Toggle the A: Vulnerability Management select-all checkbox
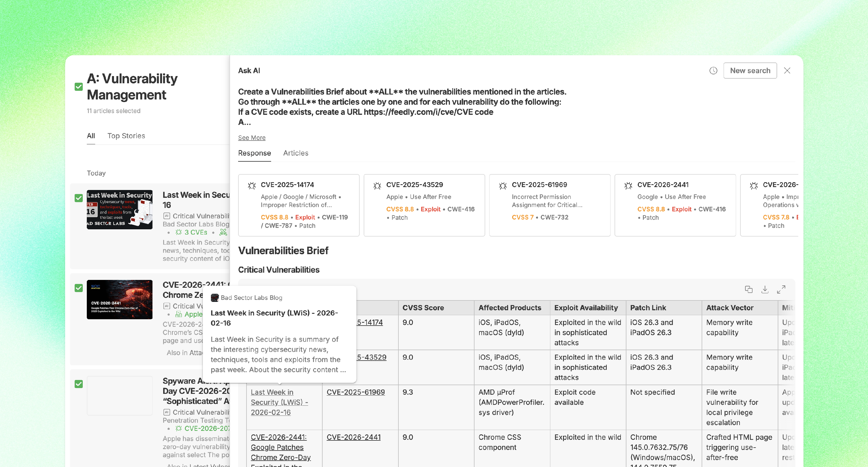The image size is (868, 467). click(x=78, y=87)
